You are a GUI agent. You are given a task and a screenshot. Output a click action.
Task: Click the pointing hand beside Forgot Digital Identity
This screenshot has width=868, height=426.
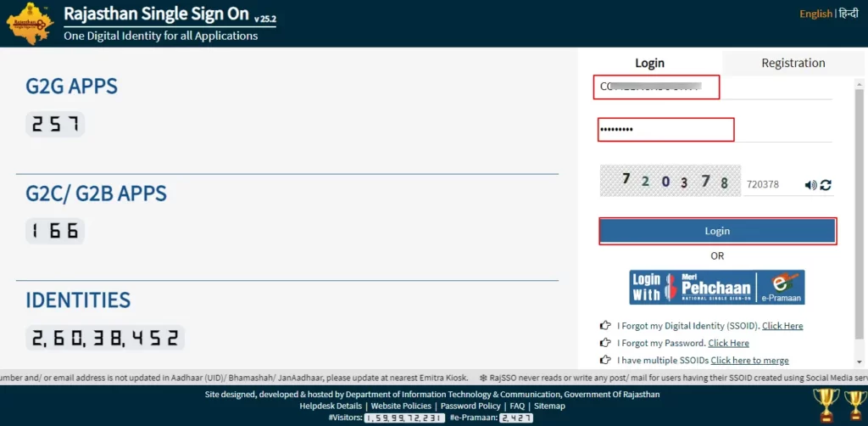(605, 326)
